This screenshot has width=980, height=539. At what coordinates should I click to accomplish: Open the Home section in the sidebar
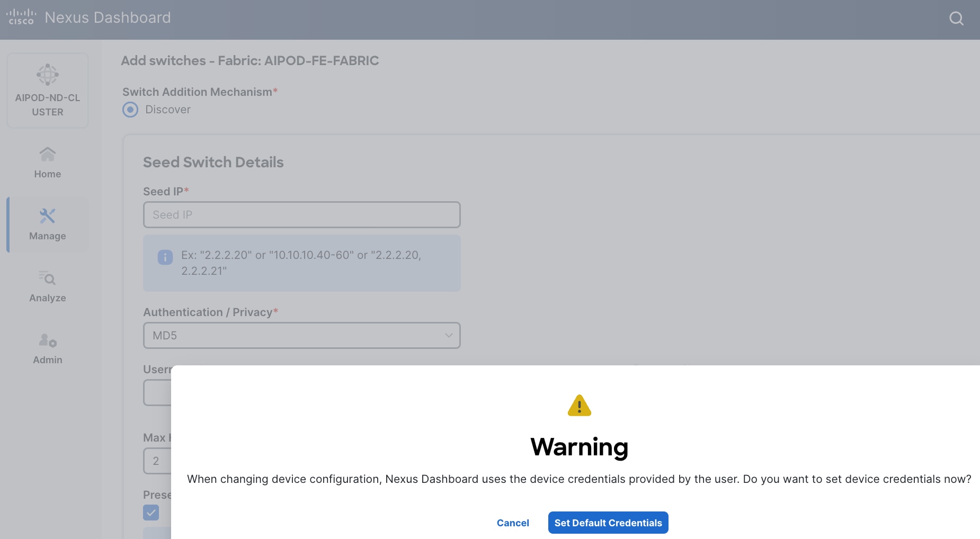coord(47,161)
